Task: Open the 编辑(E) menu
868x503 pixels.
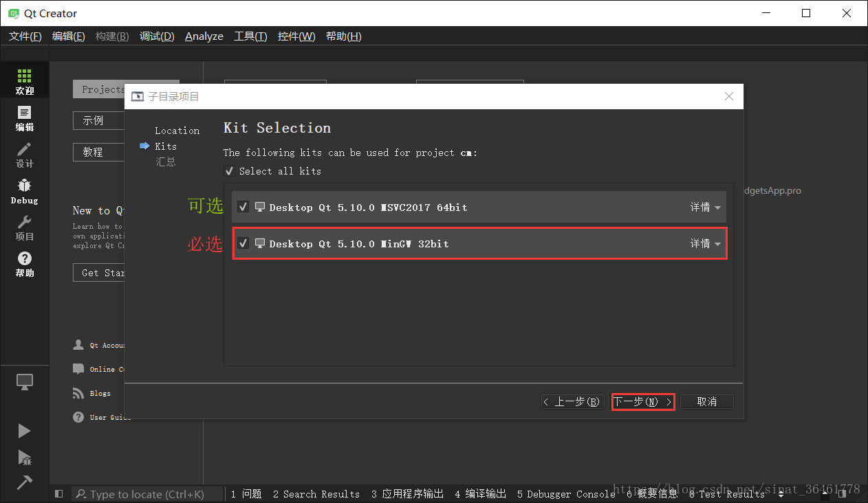Action: pyautogui.click(x=69, y=36)
